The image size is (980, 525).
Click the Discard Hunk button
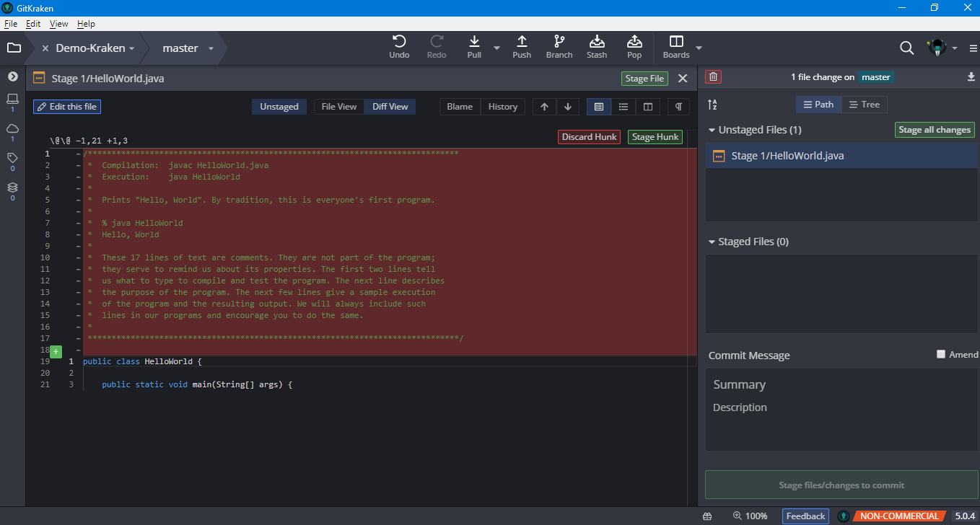589,137
